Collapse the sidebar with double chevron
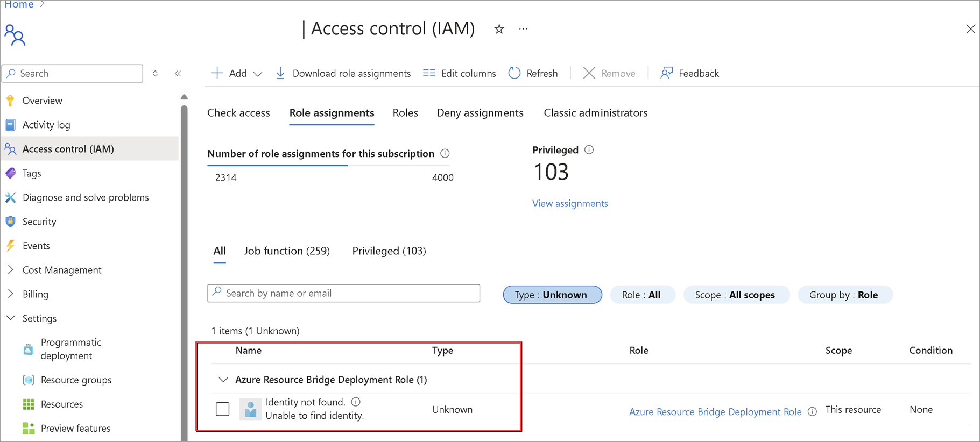The width and height of the screenshot is (980, 442). pyautogui.click(x=178, y=73)
